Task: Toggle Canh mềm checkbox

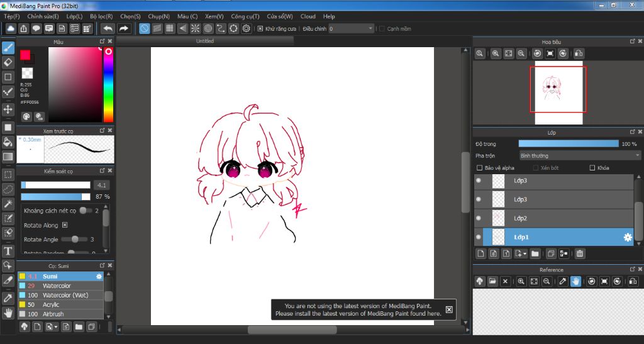Action: [x=382, y=29]
